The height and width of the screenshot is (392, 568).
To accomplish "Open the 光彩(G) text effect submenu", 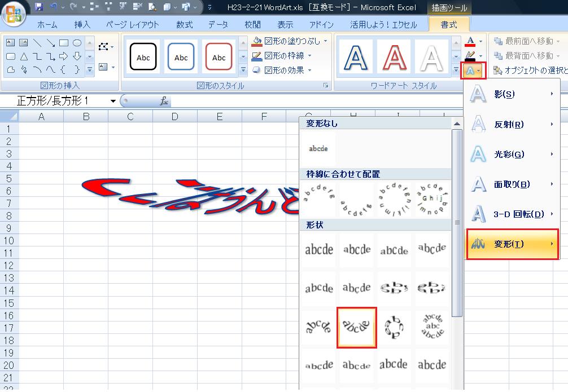I will pyautogui.click(x=512, y=155).
